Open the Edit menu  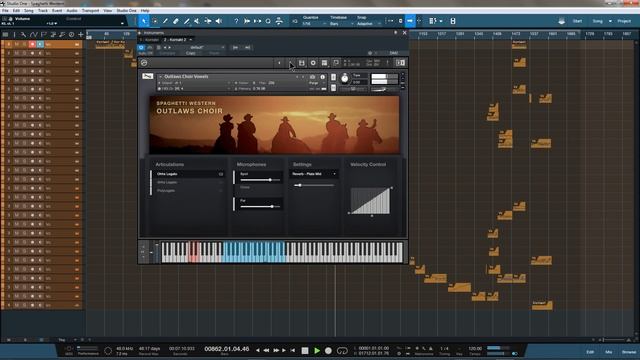click(16, 11)
